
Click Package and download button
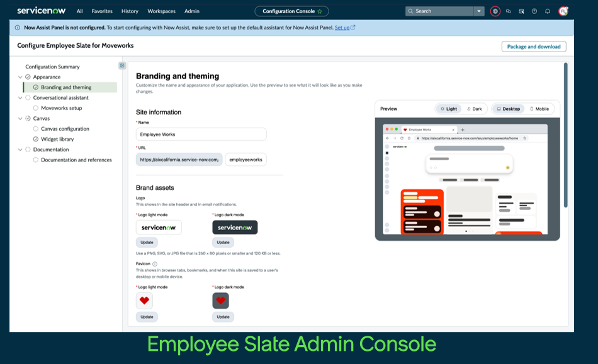[534, 47]
